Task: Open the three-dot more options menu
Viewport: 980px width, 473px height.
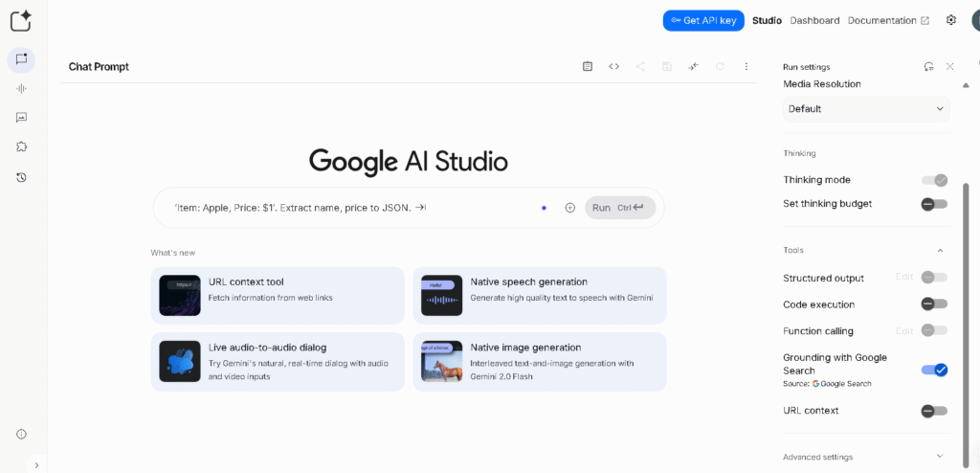Action: click(x=746, y=66)
